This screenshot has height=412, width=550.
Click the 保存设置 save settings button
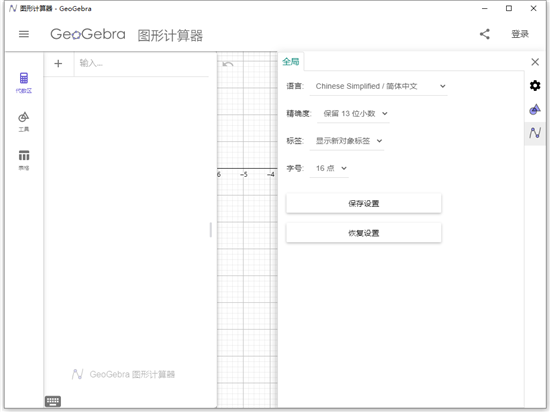pos(364,203)
